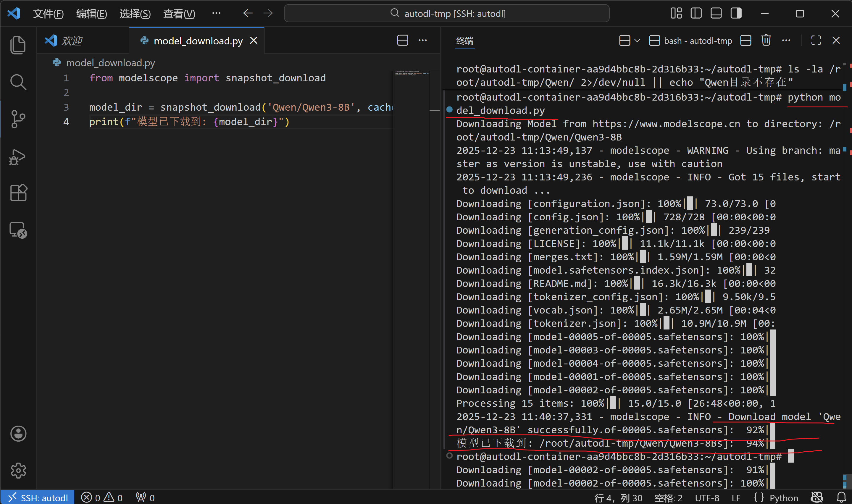Open the Explorer view in activity bar
This screenshot has height=504, width=852.
pos(18,45)
